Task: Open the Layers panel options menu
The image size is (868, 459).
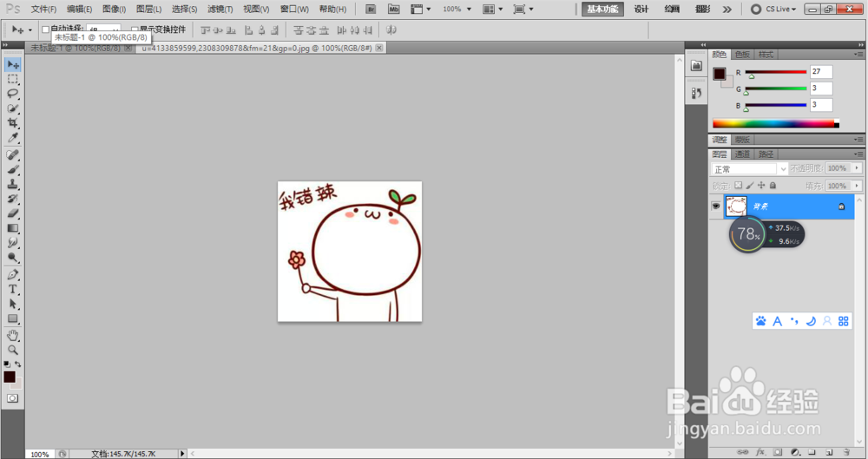Action: (x=858, y=154)
